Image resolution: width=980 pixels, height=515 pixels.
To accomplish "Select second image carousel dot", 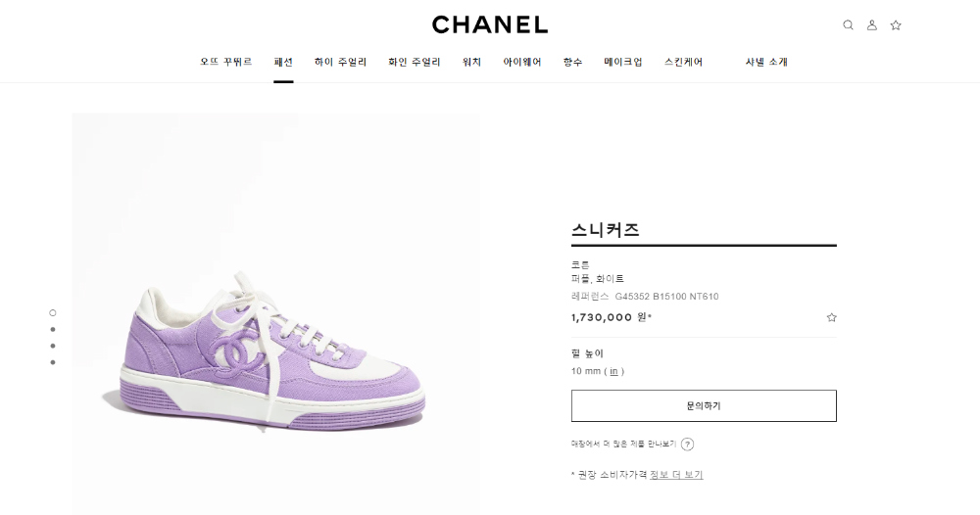I will pos(53,329).
